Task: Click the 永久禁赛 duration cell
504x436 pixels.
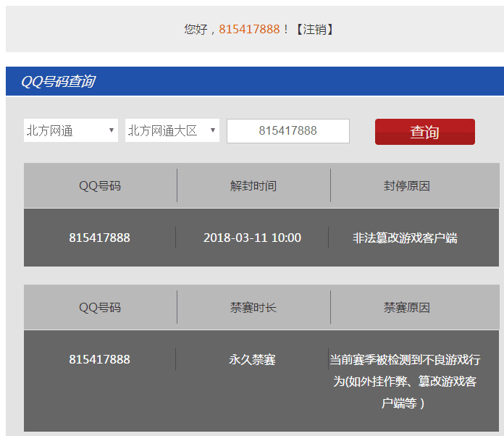Action: (x=252, y=359)
